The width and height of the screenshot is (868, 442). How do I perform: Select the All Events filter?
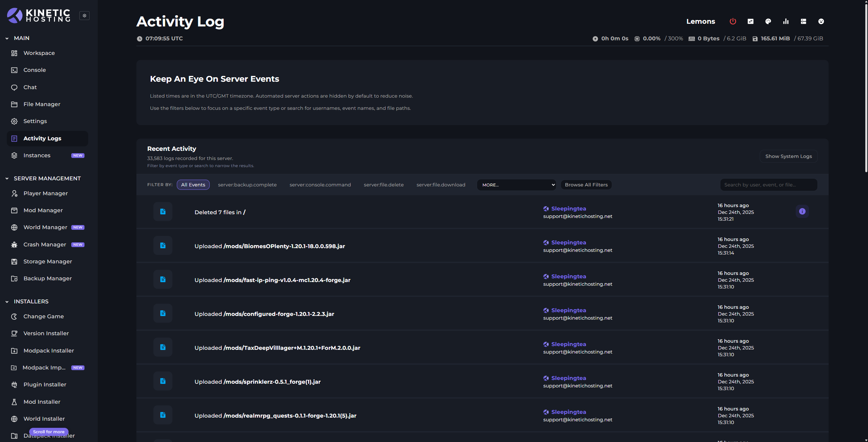click(193, 185)
